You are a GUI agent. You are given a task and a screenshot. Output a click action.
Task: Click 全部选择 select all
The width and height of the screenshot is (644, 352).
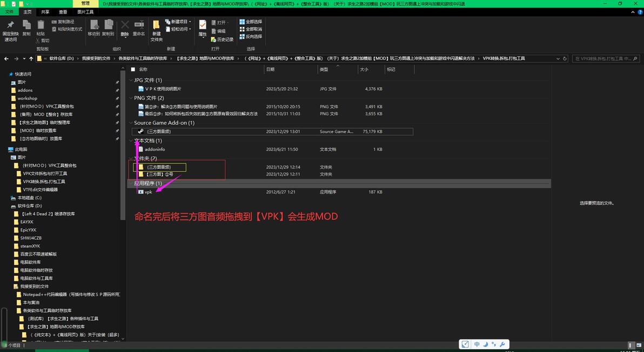(251, 22)
